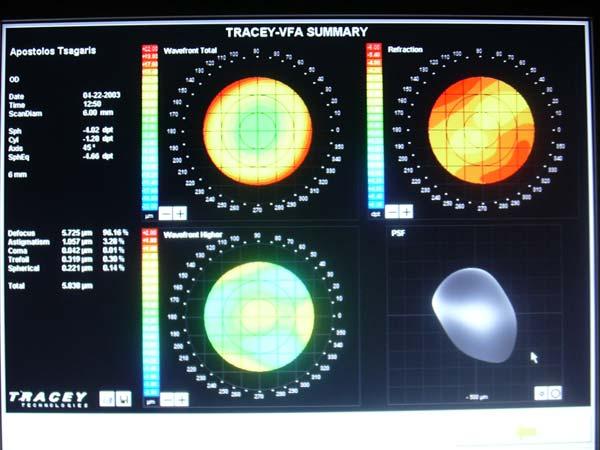Screen dimensions: 600x450
Task: Click the Astigmatism percentage value
Action: 113,241
